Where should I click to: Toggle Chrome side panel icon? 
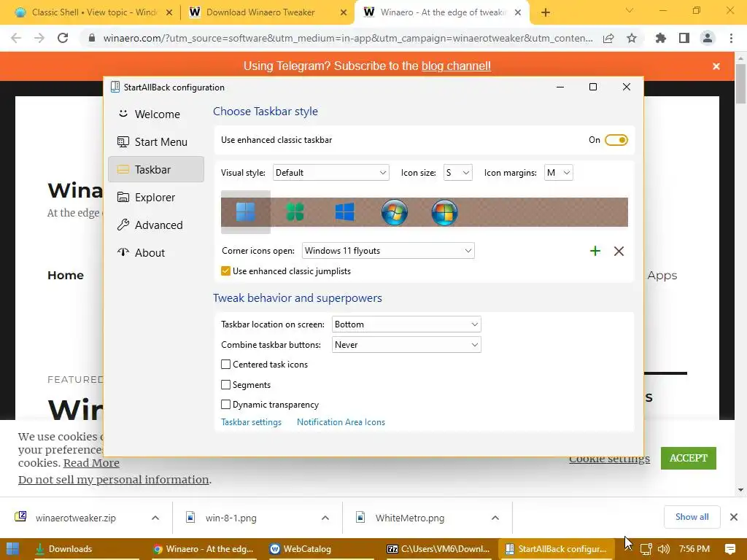pos(684,38)
